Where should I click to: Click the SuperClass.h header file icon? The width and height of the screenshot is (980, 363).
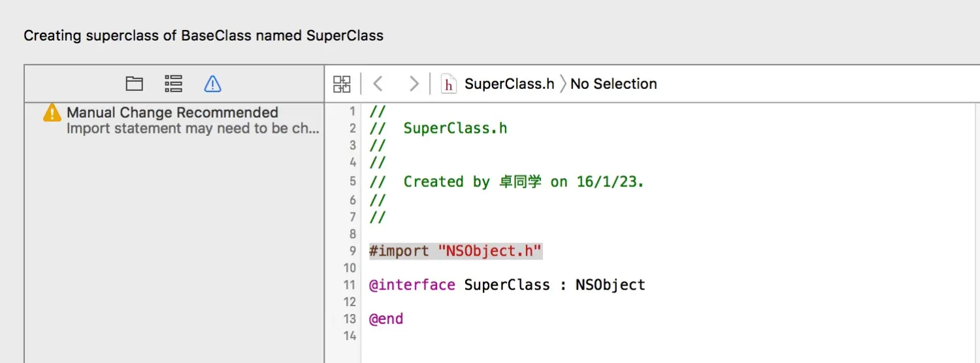pyautogui.click(x=448, y=84)
